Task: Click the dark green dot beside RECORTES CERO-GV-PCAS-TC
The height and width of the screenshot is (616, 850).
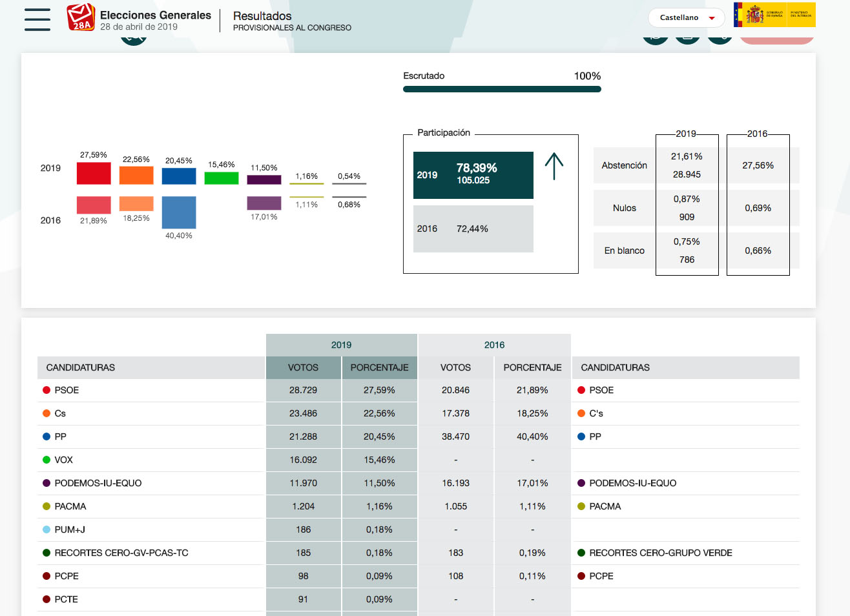Action: pos(47,553)
